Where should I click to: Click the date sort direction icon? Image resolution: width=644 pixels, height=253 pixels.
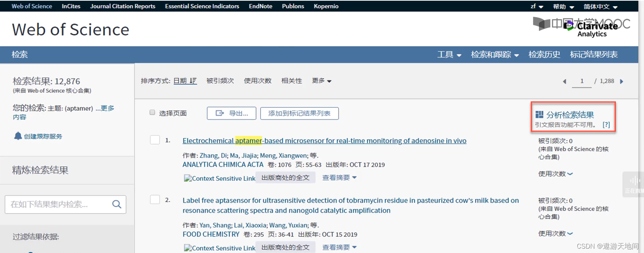(x=193, y=81)
